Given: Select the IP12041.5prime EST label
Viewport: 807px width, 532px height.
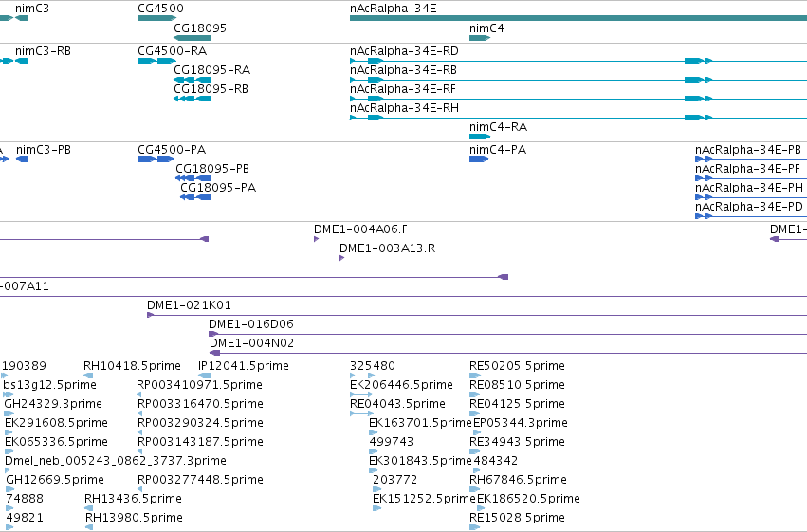Looking at the screenshot, I should [x=244, y=366].
